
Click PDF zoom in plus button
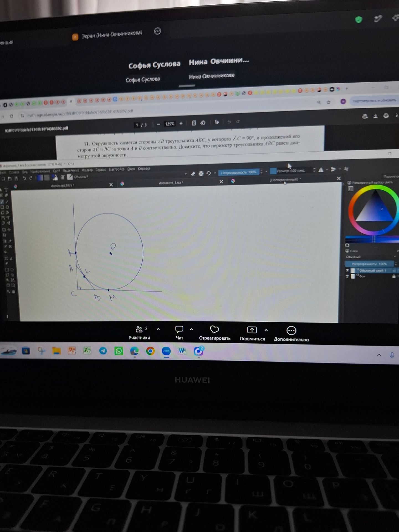tap(181, 124)
